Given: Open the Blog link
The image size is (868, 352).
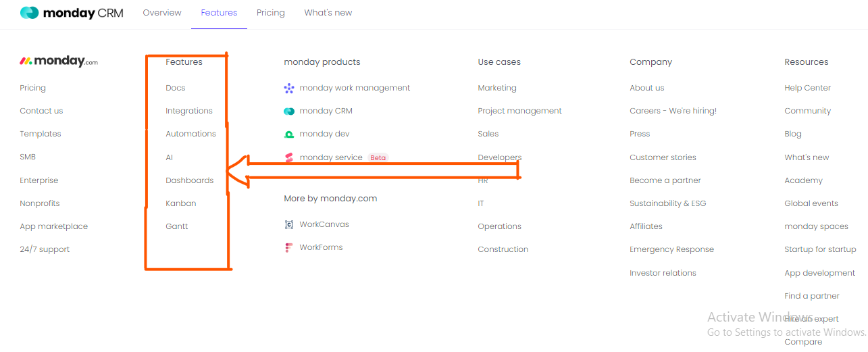Looking at the screenshot, I should 793,134.
